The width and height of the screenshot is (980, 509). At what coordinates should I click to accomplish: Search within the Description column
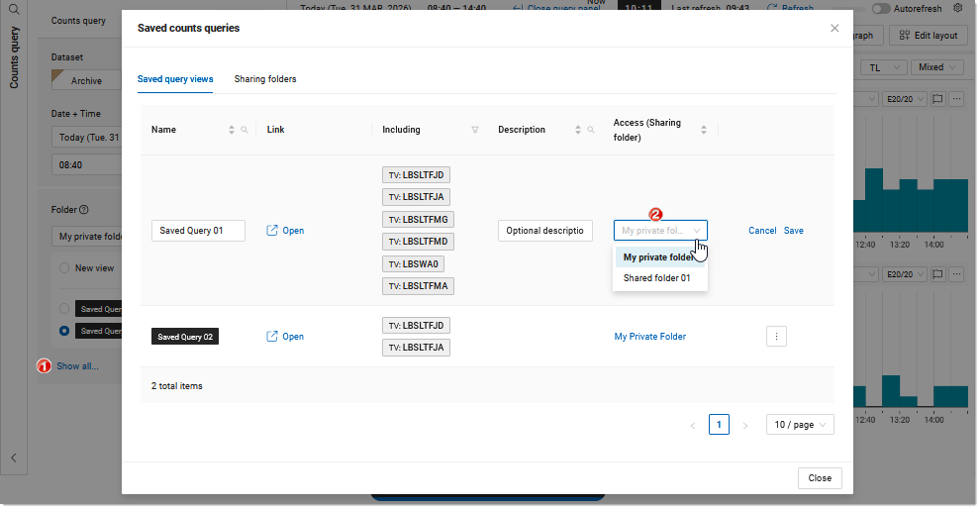(591, 130)
